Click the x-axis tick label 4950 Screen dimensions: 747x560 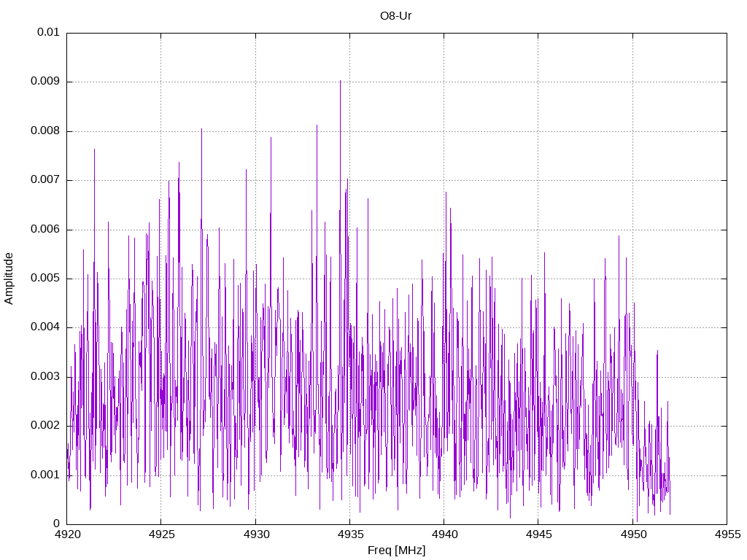633,534
